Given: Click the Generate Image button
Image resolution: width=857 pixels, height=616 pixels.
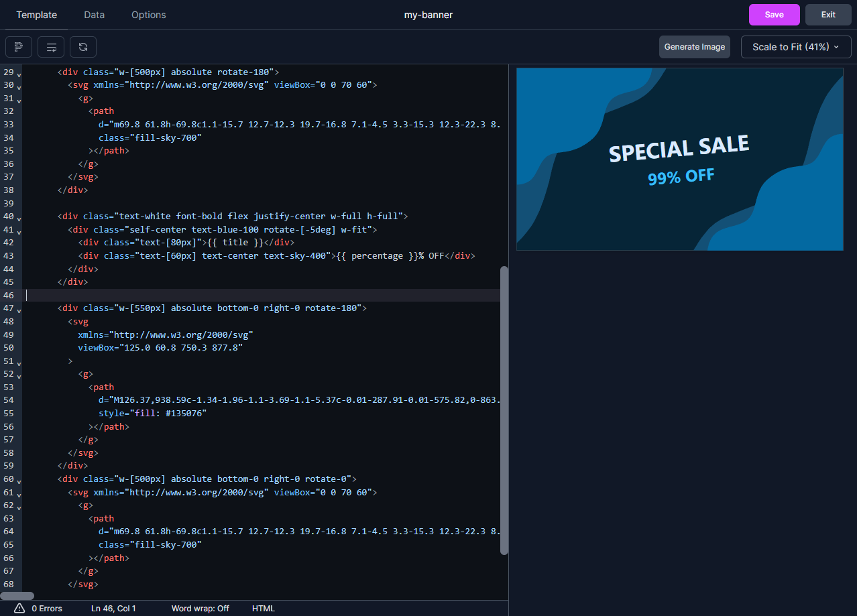Looking at the screenshot, I should (694, 47).
